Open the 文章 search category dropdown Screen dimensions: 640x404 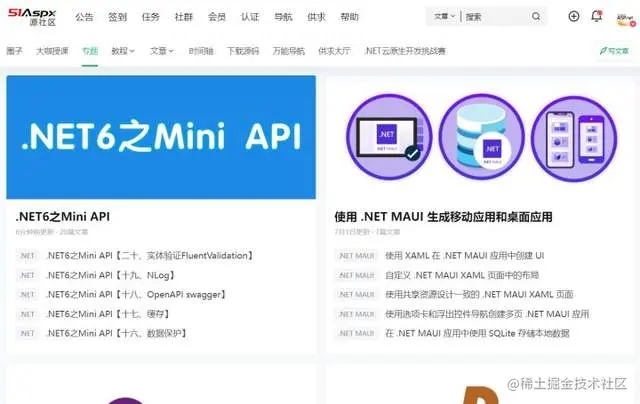(x=444, y=16)
